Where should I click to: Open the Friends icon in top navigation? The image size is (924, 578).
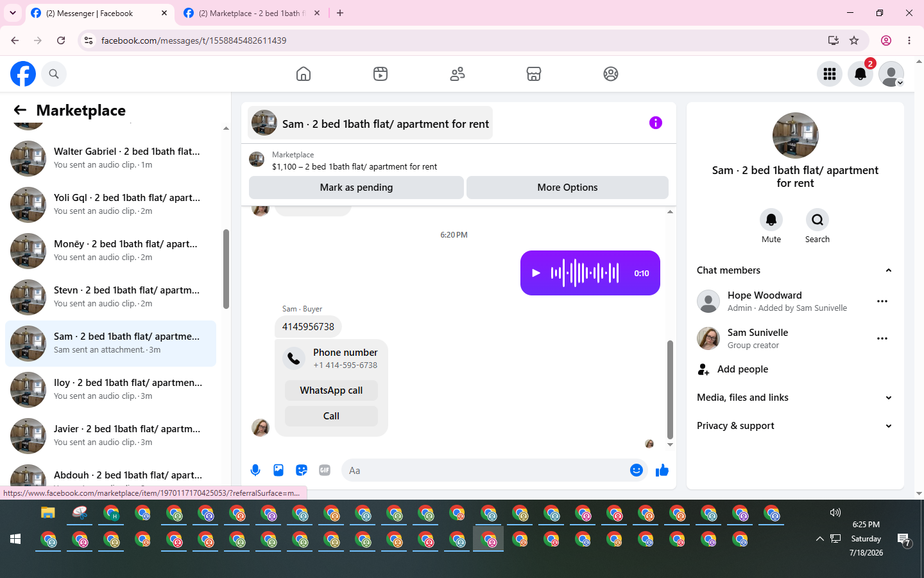[458, 74]
